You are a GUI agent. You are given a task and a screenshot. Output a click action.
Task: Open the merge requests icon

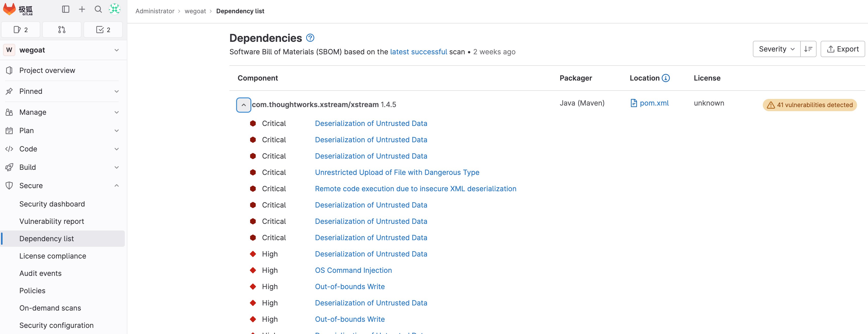[x=62, y=30]
